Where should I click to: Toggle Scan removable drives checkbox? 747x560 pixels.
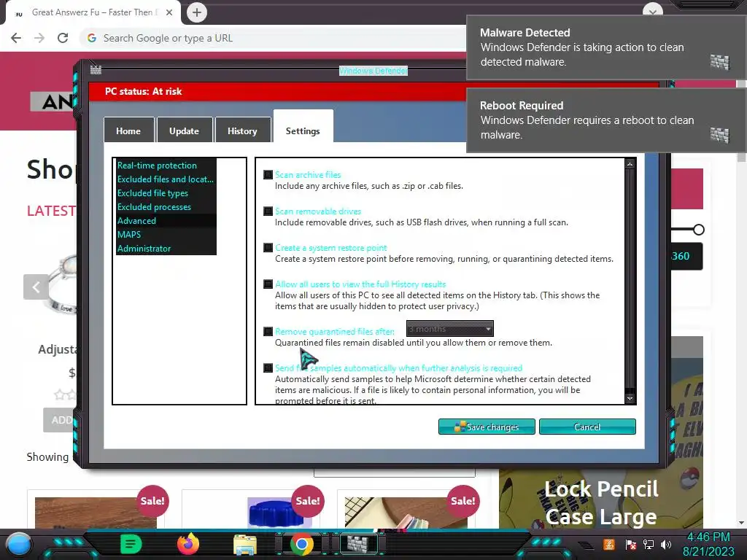[x=268, y=211]
